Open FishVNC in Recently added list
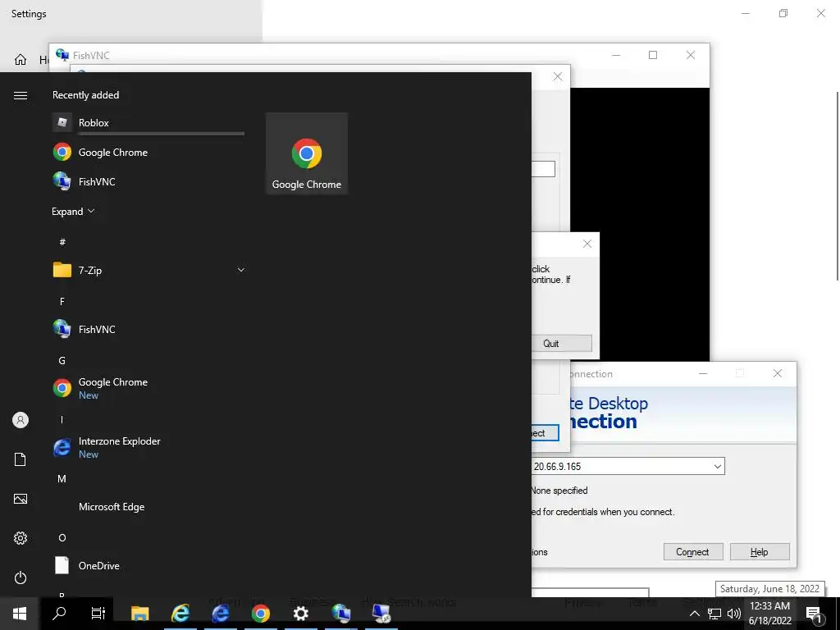Screen dimensions: 840x630 (x=148, y=181)
